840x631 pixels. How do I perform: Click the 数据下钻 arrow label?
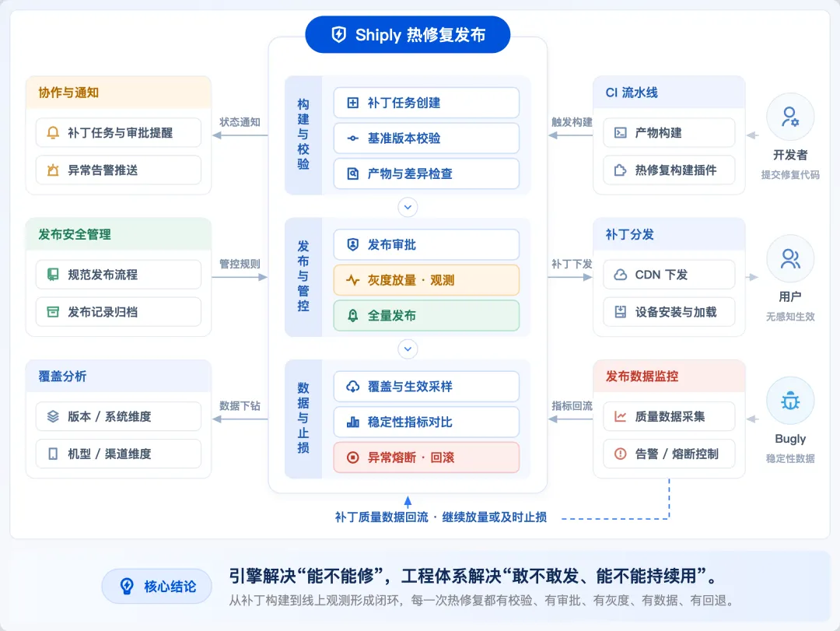[x=240, y=406]
